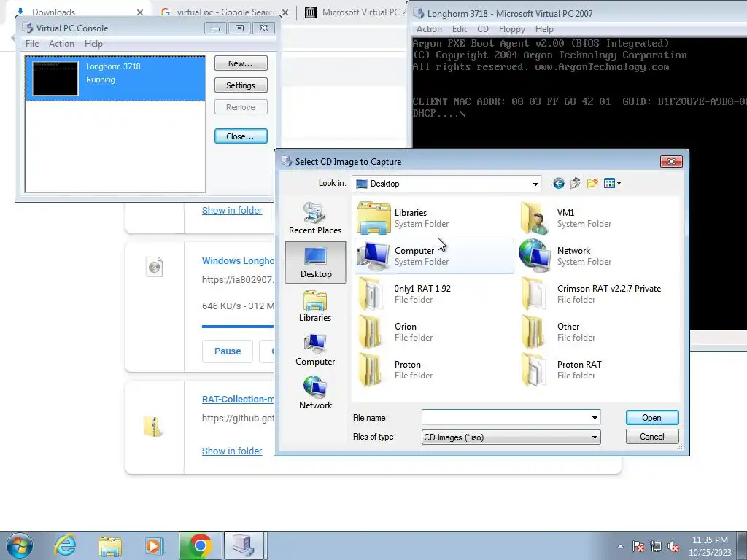Viewport: 747px width, 560px height.
Task: Select the VM1 system folder
Action: (x=597, y=218)
